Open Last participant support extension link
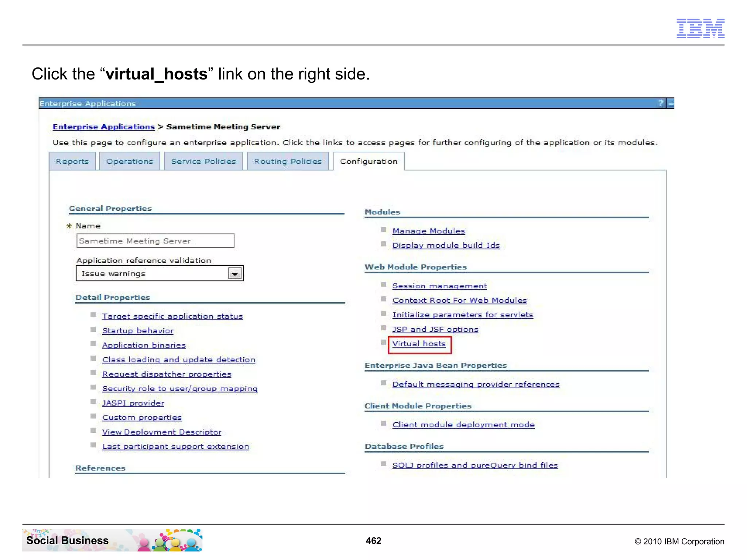 [175, 447]
